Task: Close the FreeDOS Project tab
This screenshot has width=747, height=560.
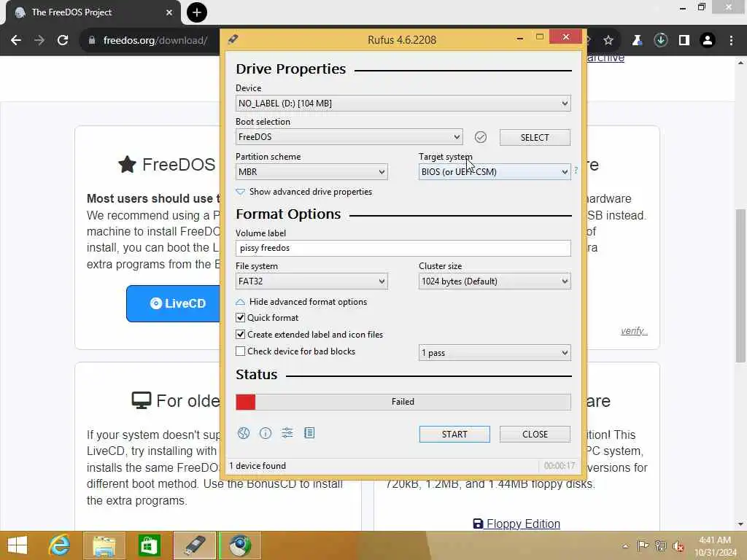Action: point(169,12)
